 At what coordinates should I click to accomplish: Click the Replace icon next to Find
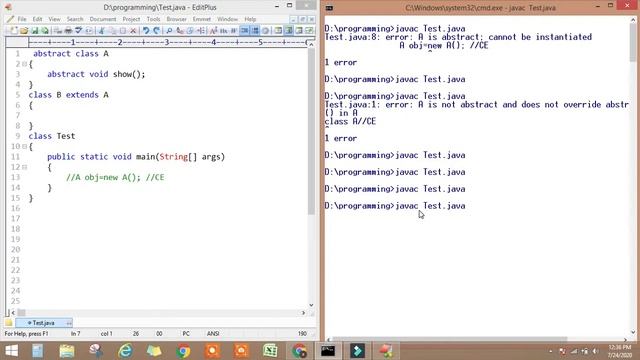click(180, 31)
